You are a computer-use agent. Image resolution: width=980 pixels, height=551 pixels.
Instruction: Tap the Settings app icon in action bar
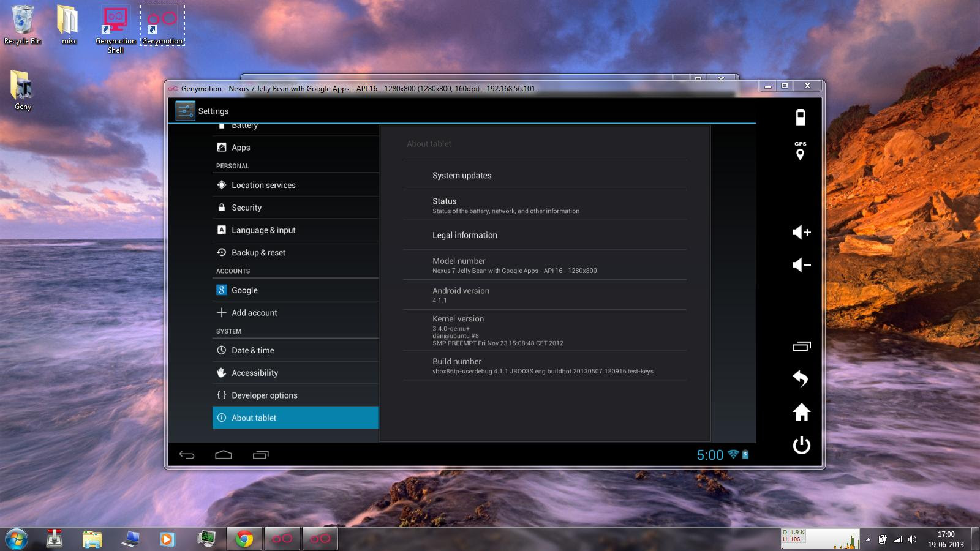(185, 111)
